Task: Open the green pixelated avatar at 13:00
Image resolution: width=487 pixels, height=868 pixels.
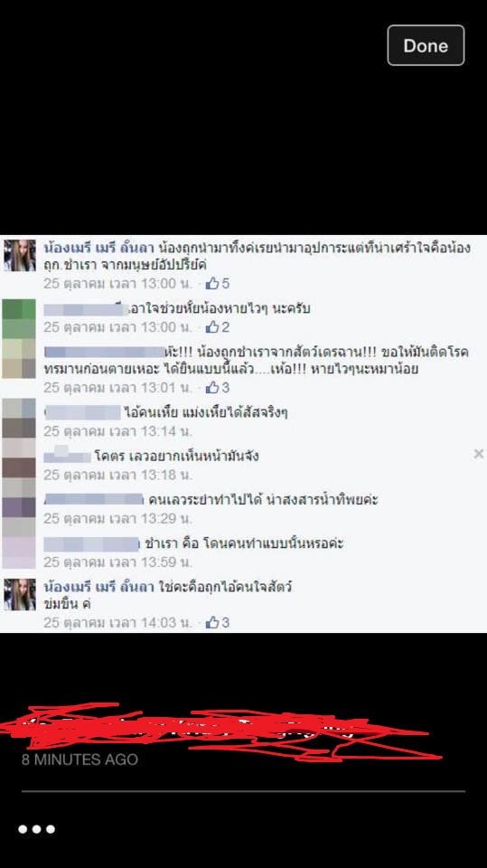Action: pyautogui.click(x=19, y=318)
